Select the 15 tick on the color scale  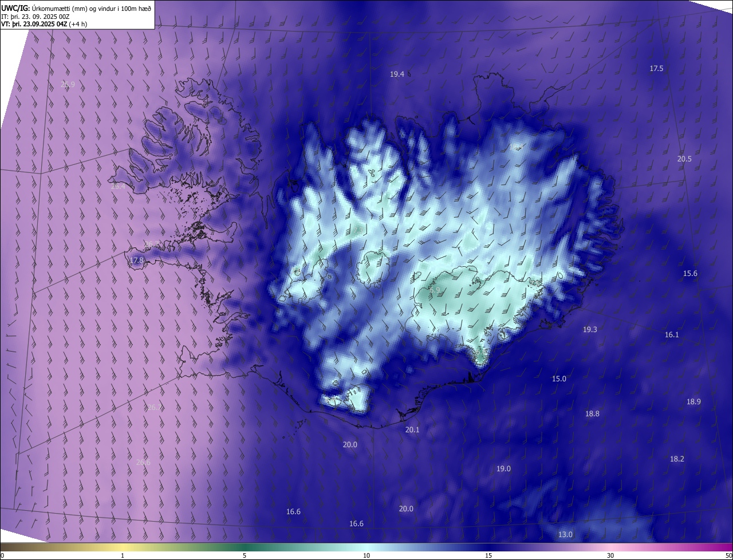[488, 556]
